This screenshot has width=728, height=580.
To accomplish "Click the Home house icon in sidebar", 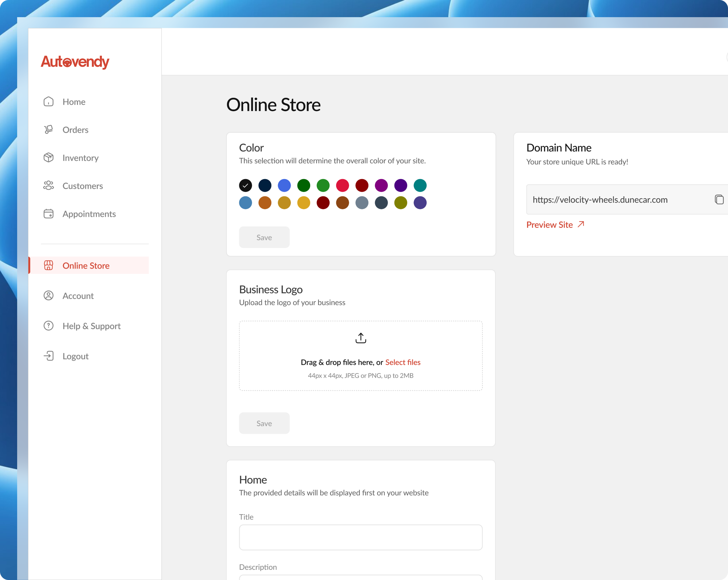I will 48,102.
